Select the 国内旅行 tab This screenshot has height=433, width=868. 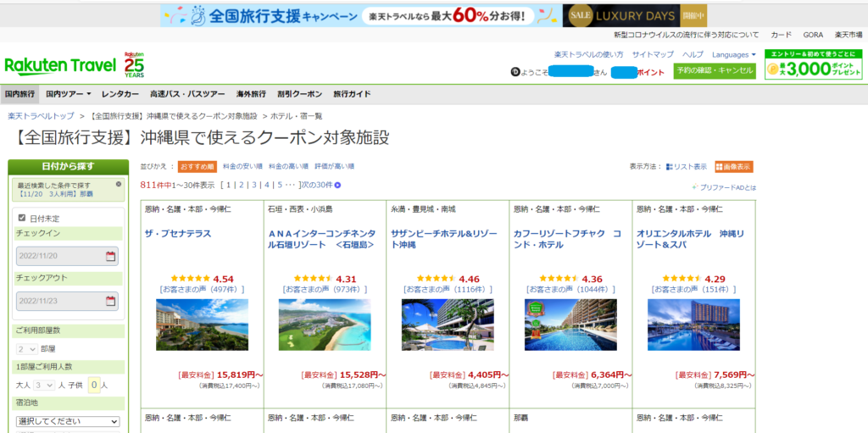(20, 94)
